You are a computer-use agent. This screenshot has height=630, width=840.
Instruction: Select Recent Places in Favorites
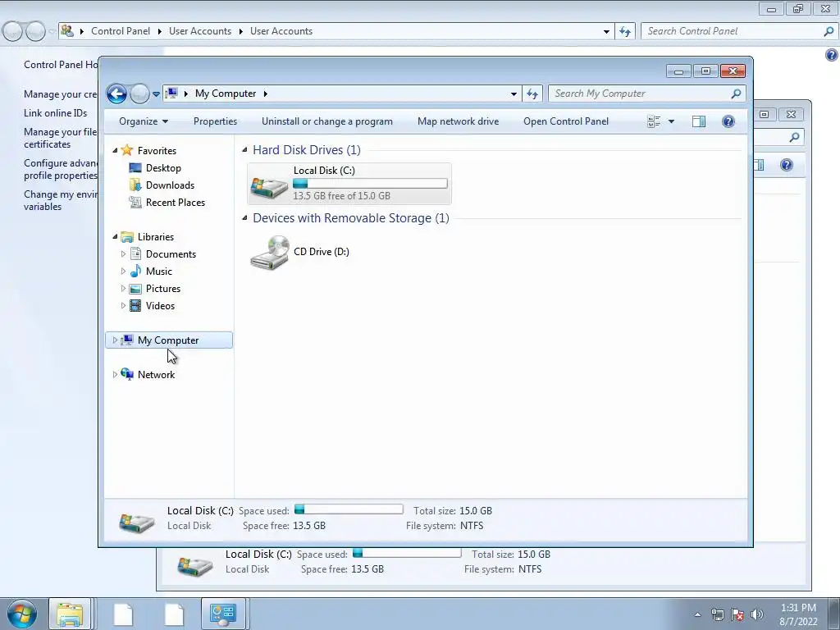[x=176, y=202]
